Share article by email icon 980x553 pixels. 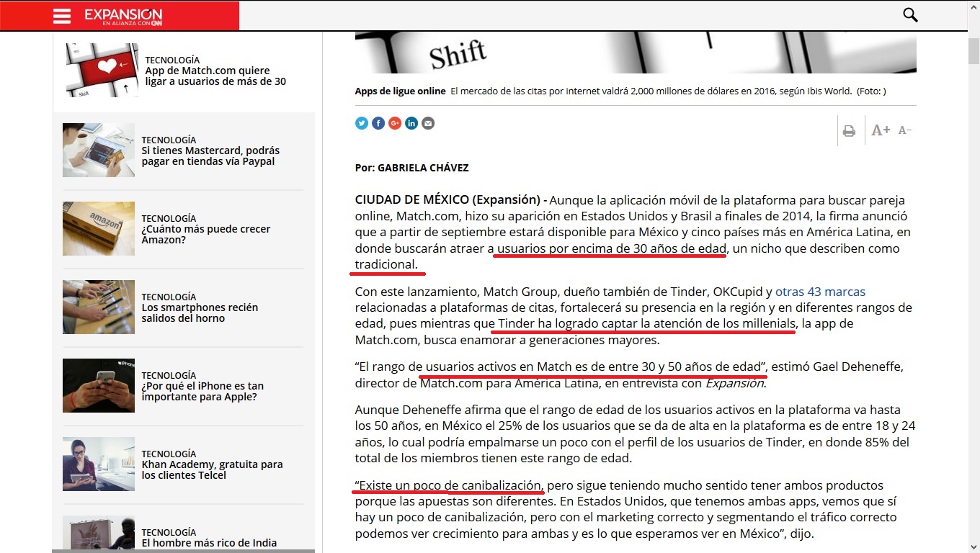point(428,123)
